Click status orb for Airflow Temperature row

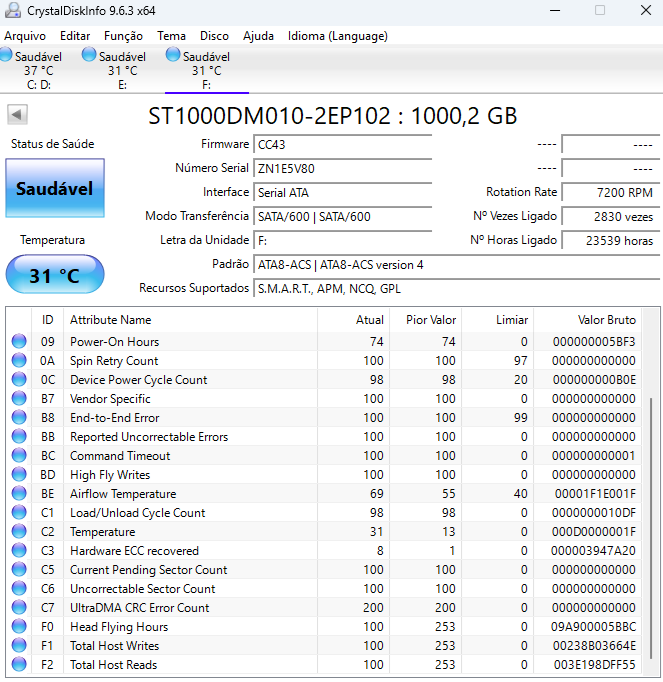pyautogui.click(x=19, y=494)
